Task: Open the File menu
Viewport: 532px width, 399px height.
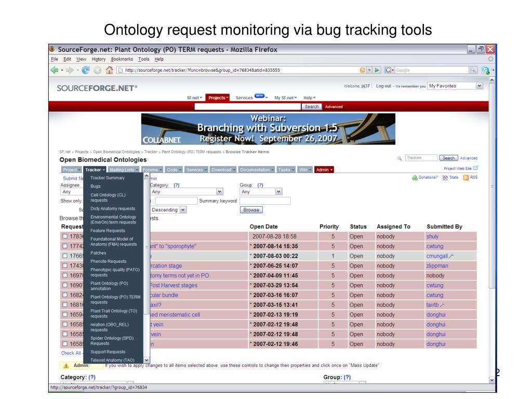Action: (54, 59)
